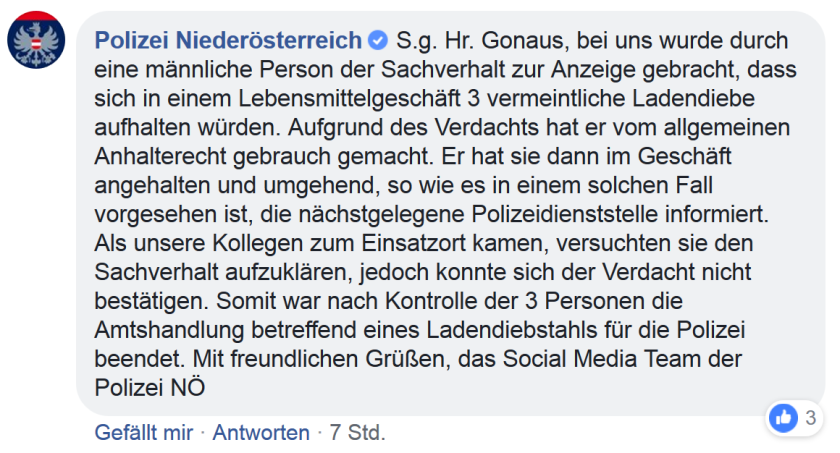Click the eagle emblem in avatar
This screenshot has height=453, width=840.
click(x=36, y=43)
